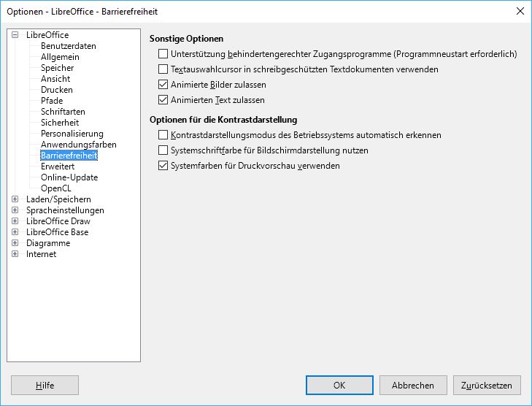Open the Schriftarten settings page
This screenshot has height=406, width=532.
point(63,111)
